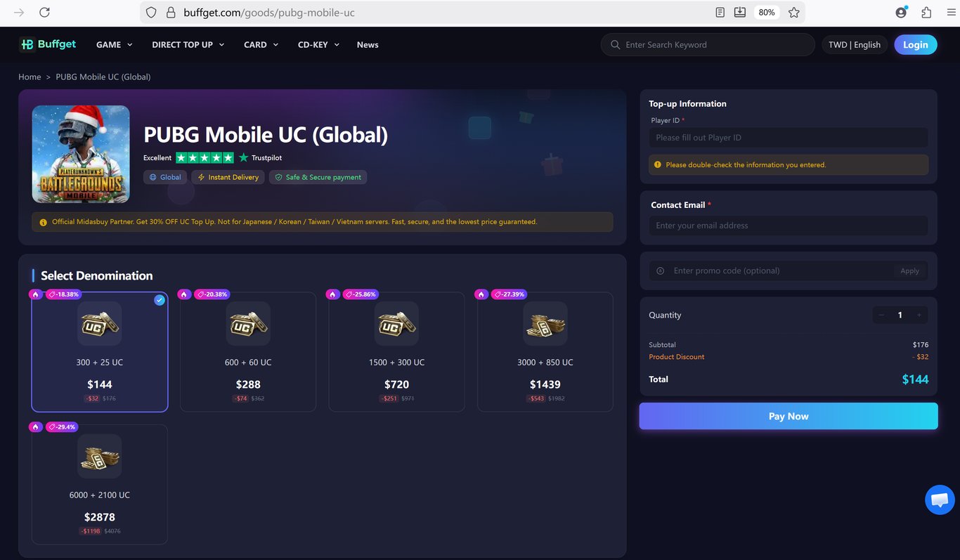The height and width of the screenshot is (560, 960).
Task: Click the Pay Now button
Action: (x=789, y=416)
